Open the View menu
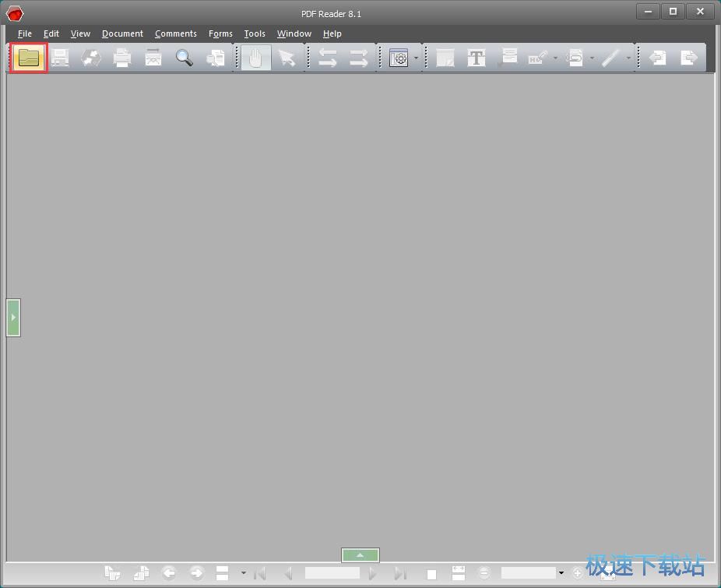The image size is (721, 588). [x=80, y=33]
